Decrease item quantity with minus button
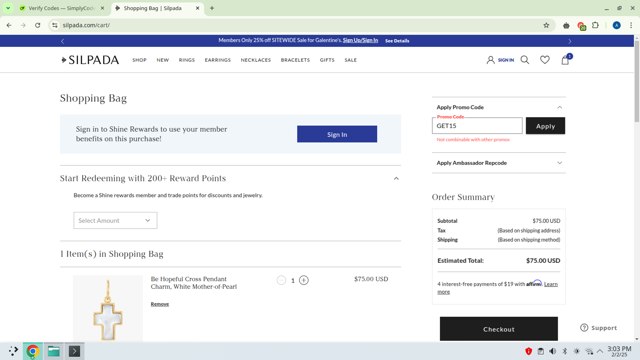Viewport: 640px width, 360px height. coord(281,280)
